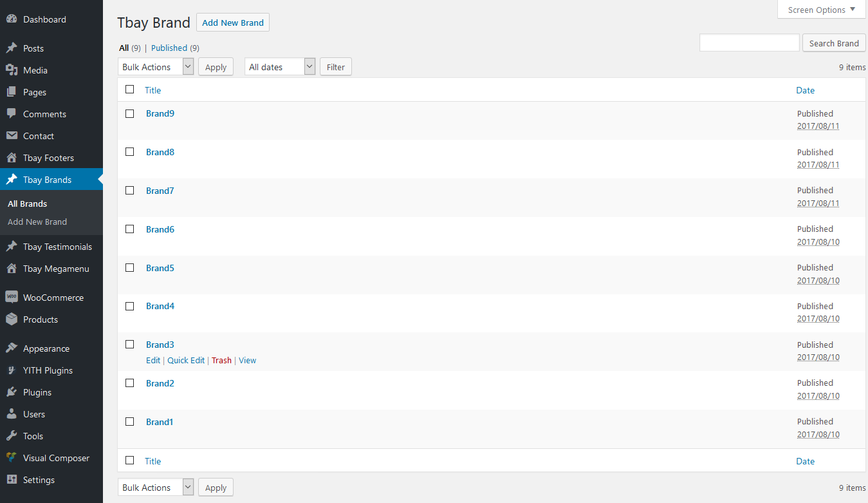Click the WooCommerce icon in sidebar

[12, 298]
